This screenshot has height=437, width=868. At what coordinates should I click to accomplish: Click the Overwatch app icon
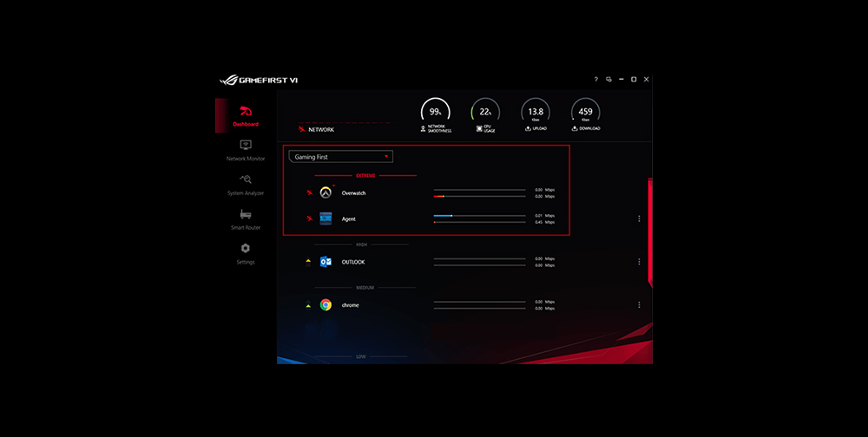[325, 192]
